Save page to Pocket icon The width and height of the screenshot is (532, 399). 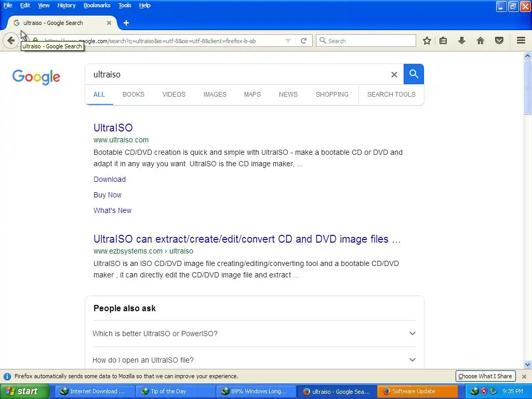tap(499, 41)
